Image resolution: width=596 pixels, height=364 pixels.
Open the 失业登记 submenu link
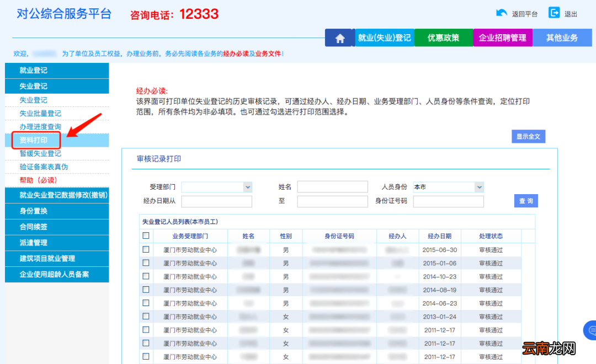pos(34,100)
